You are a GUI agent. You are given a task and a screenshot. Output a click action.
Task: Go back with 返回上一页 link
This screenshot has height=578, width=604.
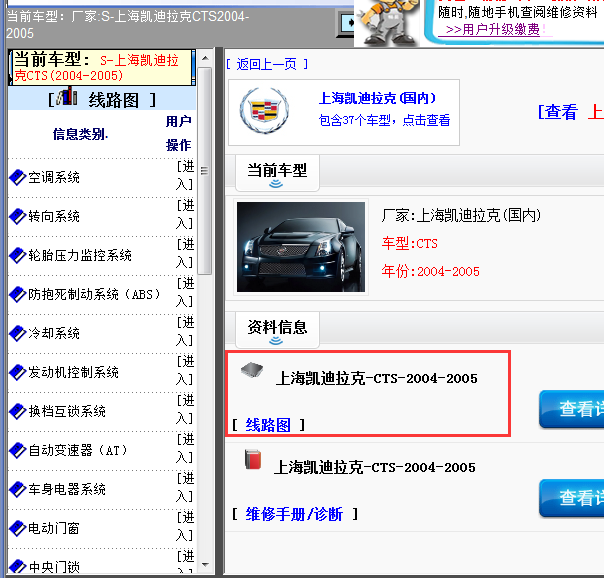click(x=267, y=64)
